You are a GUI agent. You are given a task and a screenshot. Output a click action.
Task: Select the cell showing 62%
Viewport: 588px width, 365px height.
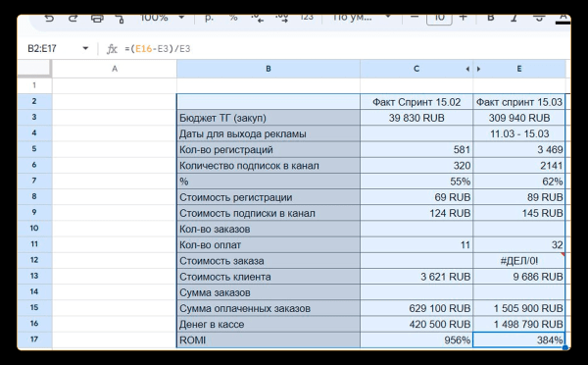(x=519, y=181)
